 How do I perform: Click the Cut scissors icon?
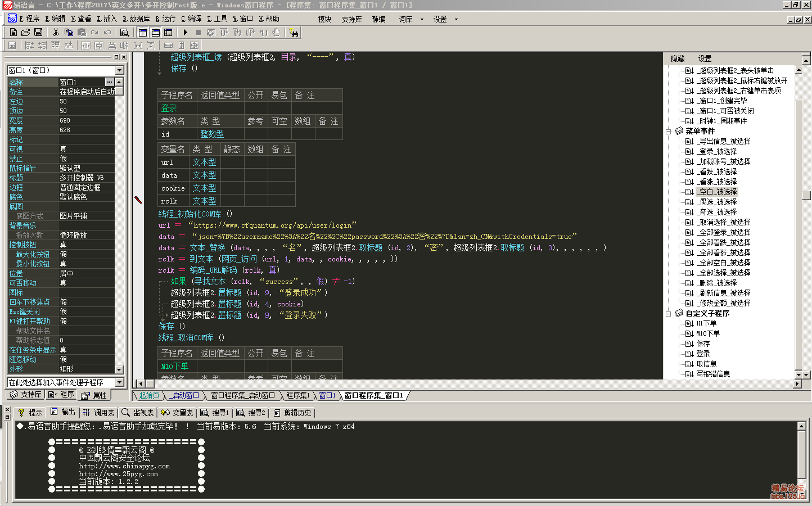(56, 33)
